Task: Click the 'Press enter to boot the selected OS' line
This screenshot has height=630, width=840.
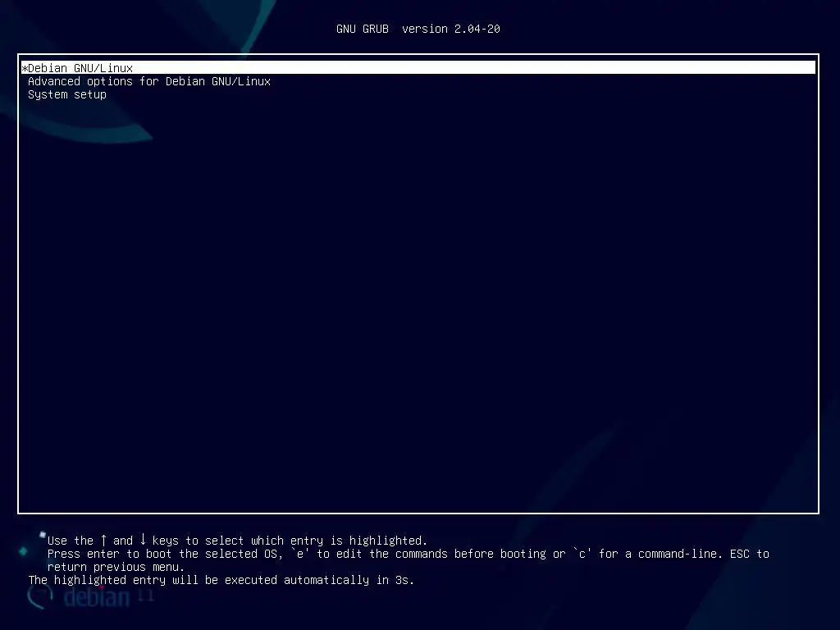Action: click(x=409, y=554)
